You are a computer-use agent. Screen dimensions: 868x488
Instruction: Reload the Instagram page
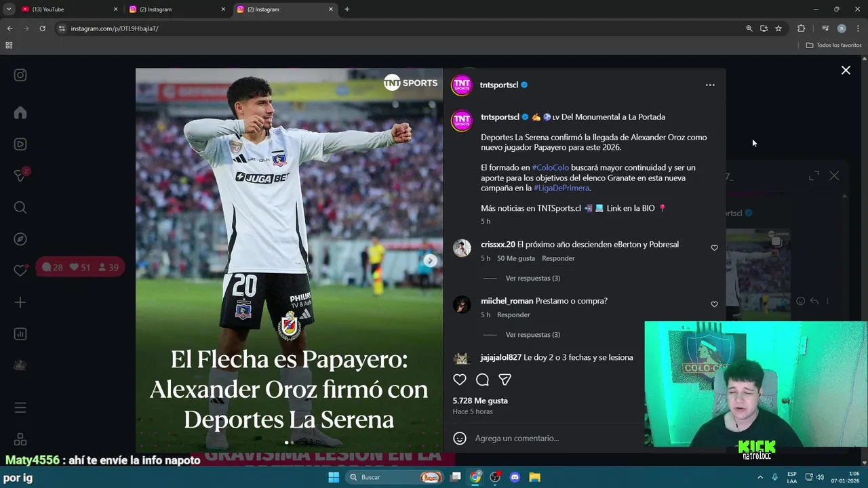[42, 28]
